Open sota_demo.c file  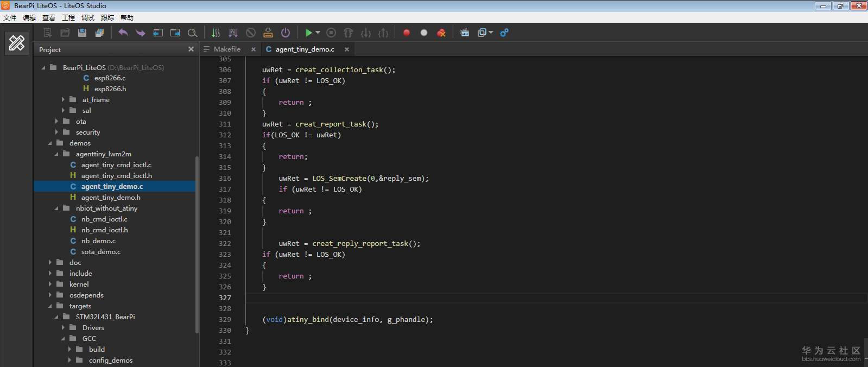101,251
